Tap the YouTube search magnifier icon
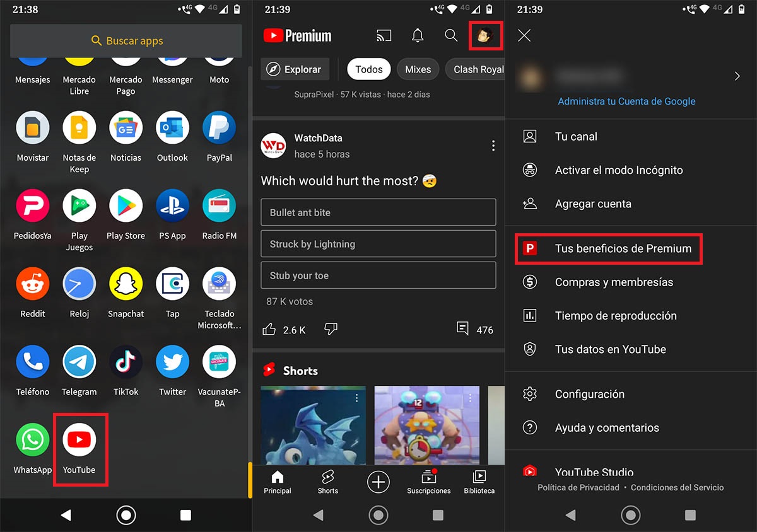 [451, 36]
